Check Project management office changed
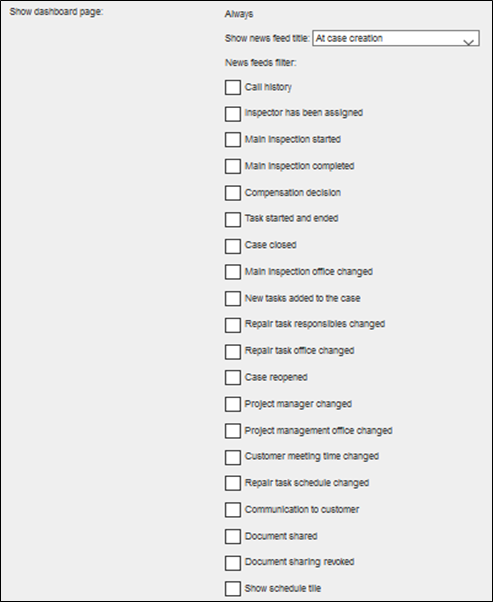This screenshot has width=493, height=602. tap(233, 431)
